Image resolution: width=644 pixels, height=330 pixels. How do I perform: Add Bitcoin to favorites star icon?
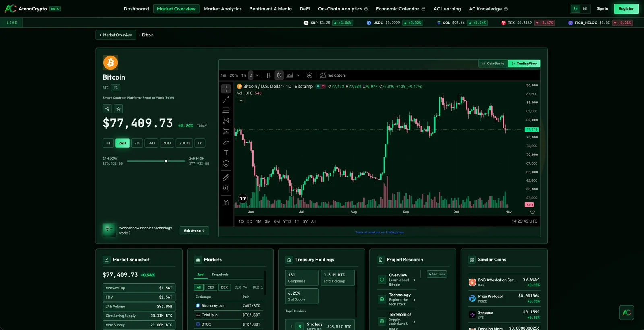pos(118,109)
